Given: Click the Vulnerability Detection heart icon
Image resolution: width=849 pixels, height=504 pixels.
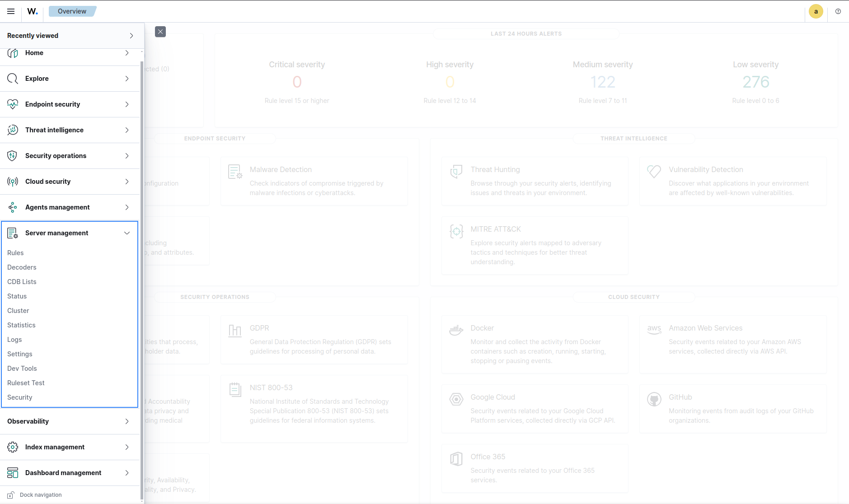Looking at the screenshot, I should coord(654,171).
